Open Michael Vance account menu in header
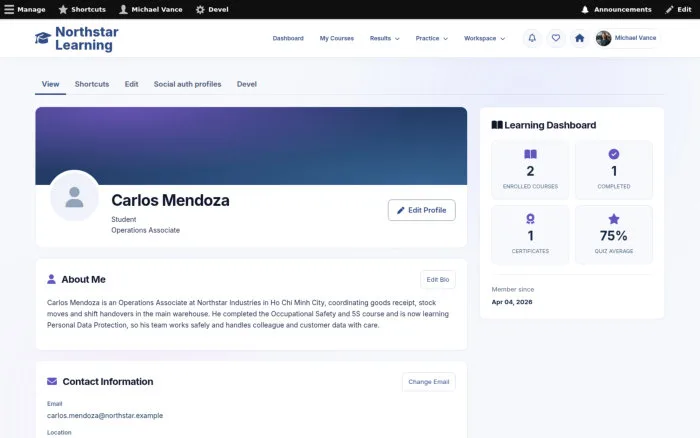Image resolution: width=700 pixels, height=438 pixels. click(x=628, y=38)
